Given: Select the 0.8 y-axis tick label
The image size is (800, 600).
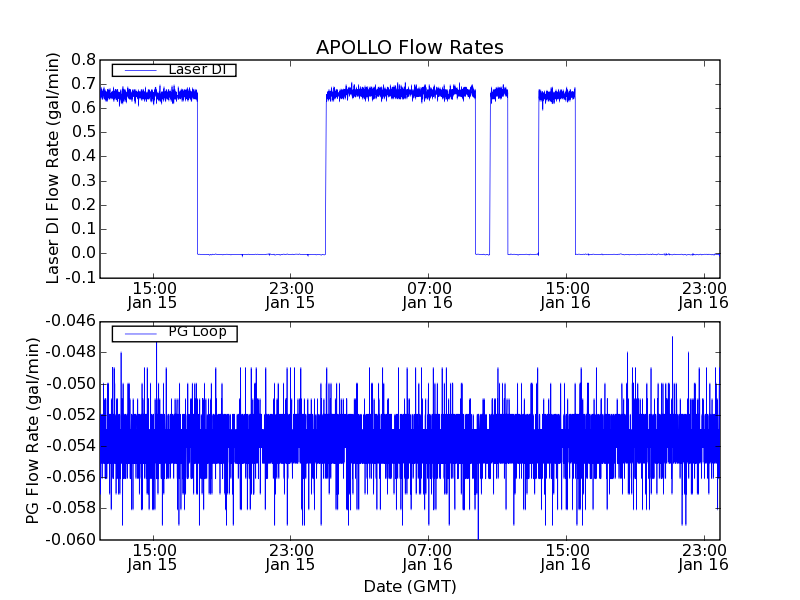Looking at the screenshot, I should point(83,60).
